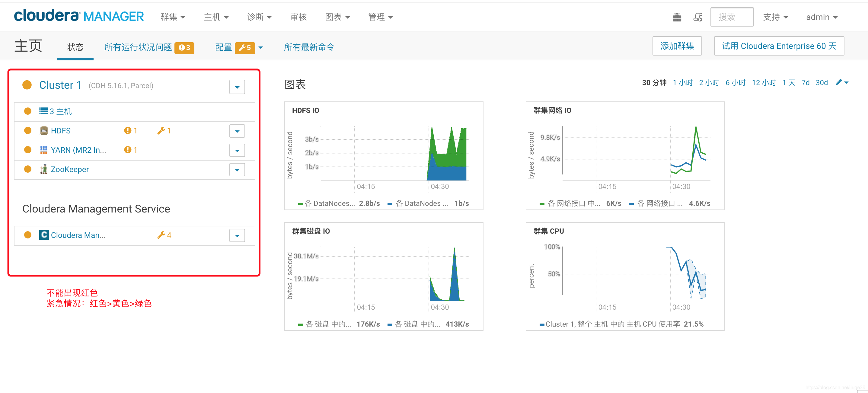868x393 pixels.
Task: Open the 图表 charts menu
Action: [x=337, y=17]
